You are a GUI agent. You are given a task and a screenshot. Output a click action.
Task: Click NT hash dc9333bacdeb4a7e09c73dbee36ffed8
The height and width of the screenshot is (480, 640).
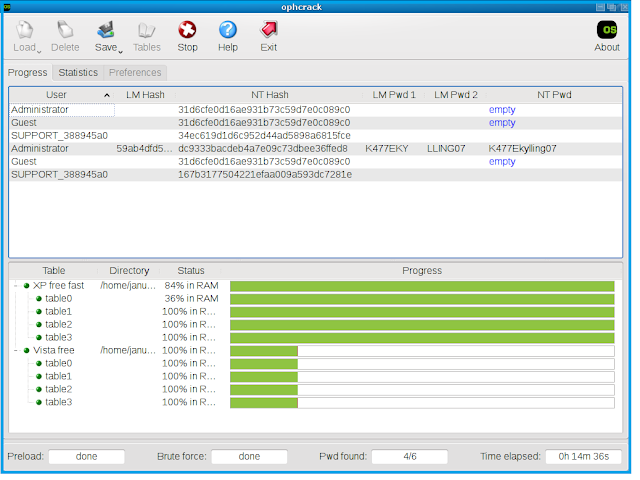(263, 149)
